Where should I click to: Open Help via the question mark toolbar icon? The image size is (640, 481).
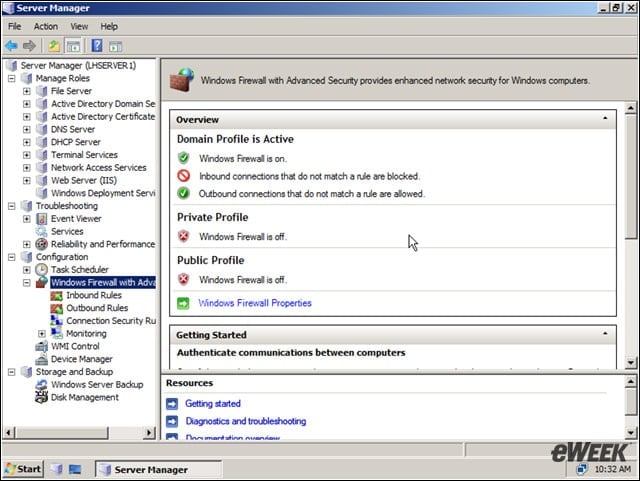[x=97, y=45]
